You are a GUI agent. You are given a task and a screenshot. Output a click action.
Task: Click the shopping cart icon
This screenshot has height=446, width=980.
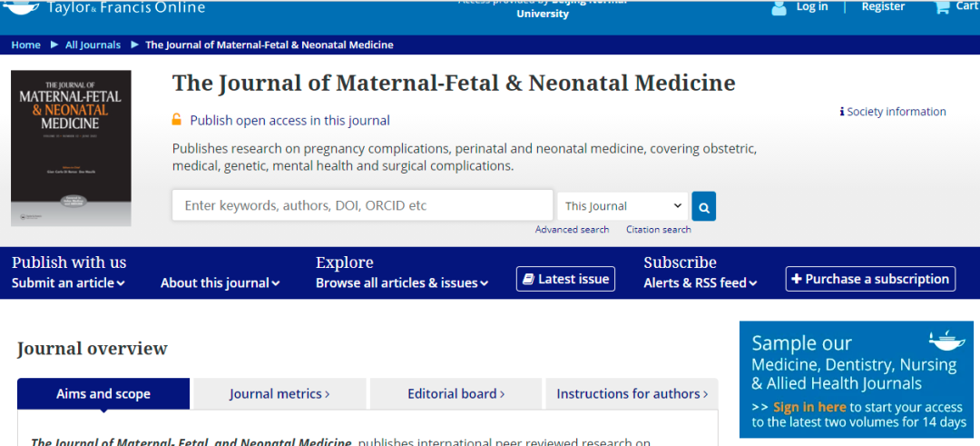coord(942,7)
